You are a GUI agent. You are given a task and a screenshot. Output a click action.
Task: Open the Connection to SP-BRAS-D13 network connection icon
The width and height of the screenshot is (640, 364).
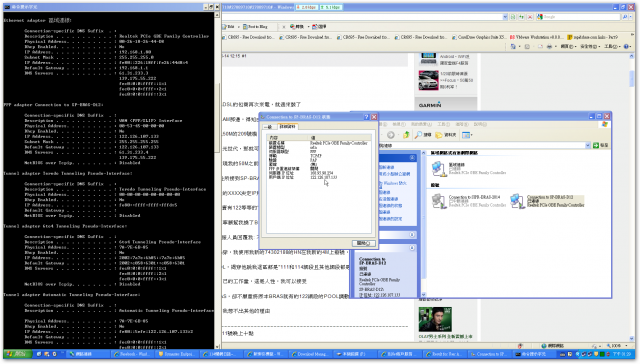pos(518,201)
